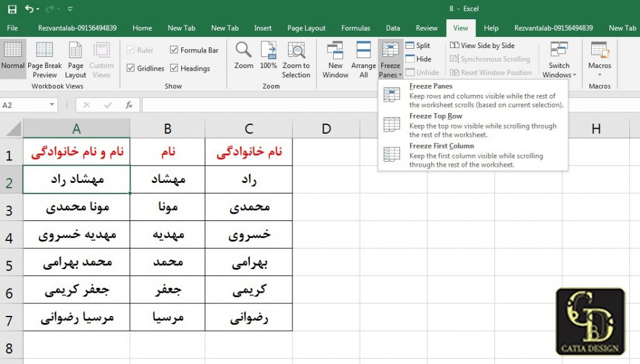Click the Macros icon
Image resolution: width=640 pixels, height=364 pixels.
(x=599, y=51)
